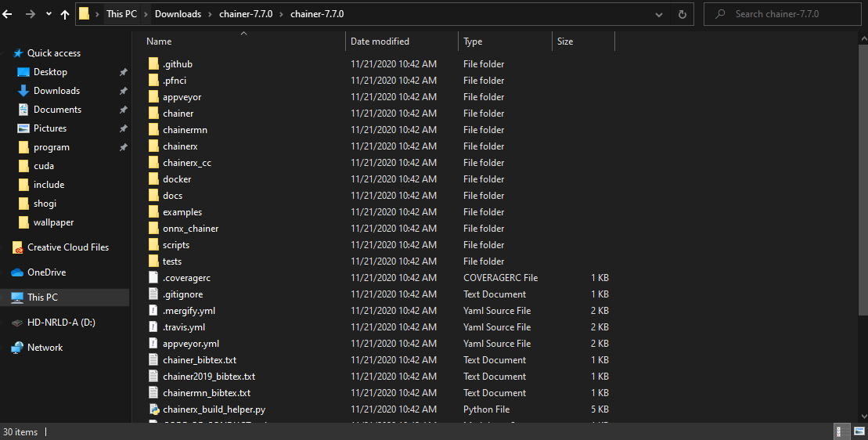Open include folder in sidebar

[x=49, y=185]
